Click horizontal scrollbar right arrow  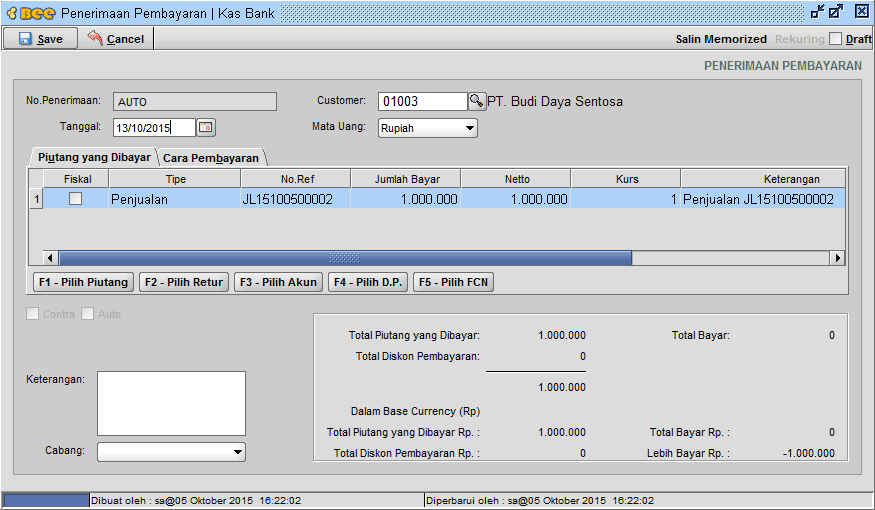pyautogui.click(x=837, y=258)
